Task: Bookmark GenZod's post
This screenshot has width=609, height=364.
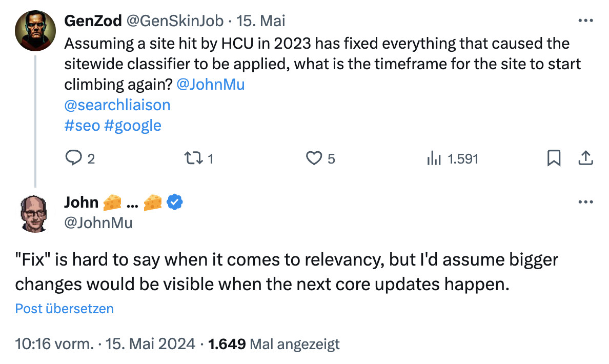Action: [554, 159]
